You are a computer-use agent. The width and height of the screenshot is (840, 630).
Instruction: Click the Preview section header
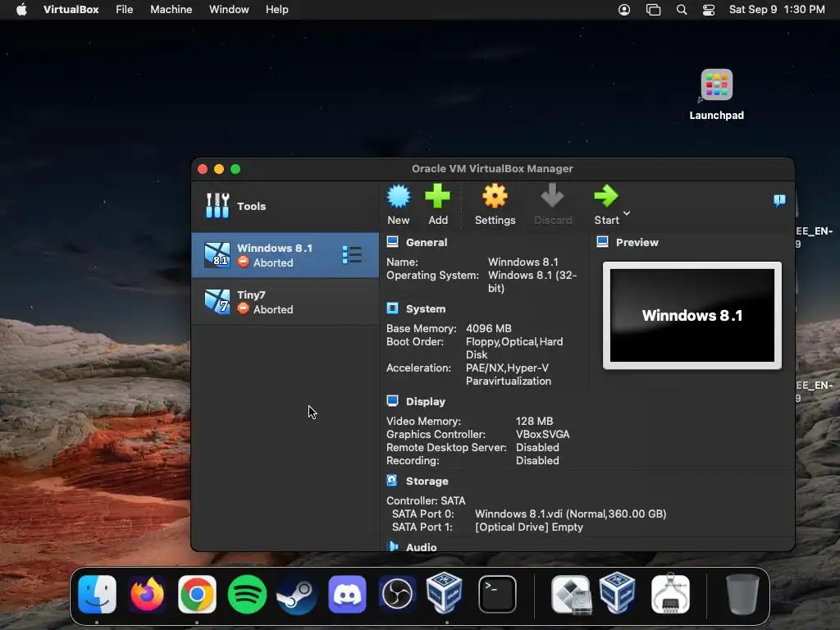click(x=637, y=242)
